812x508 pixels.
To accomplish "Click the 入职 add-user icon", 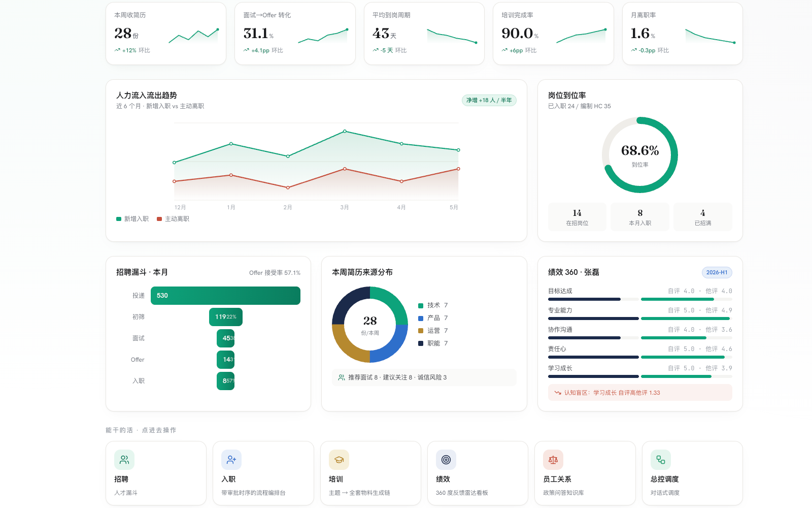I will [231, 460].
